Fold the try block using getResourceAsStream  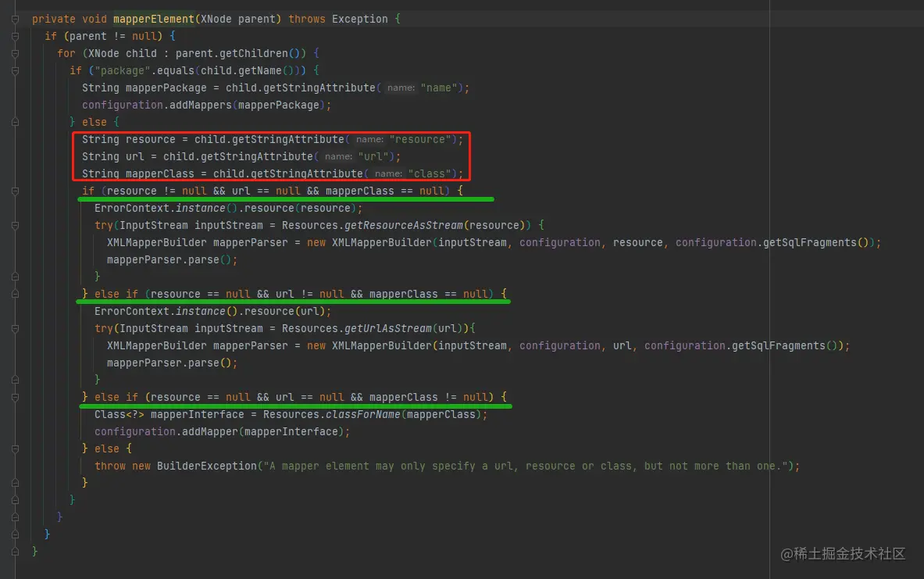(15, 225)
